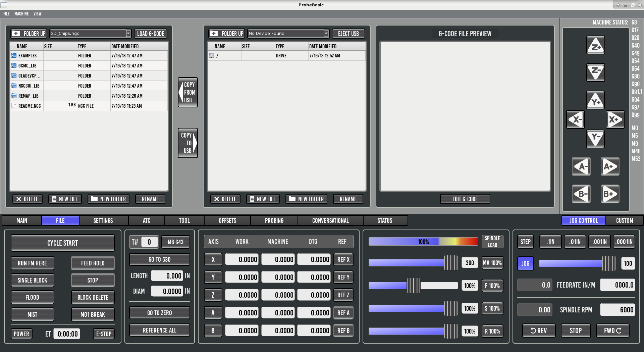Switch to the PROBING tab

274,220
